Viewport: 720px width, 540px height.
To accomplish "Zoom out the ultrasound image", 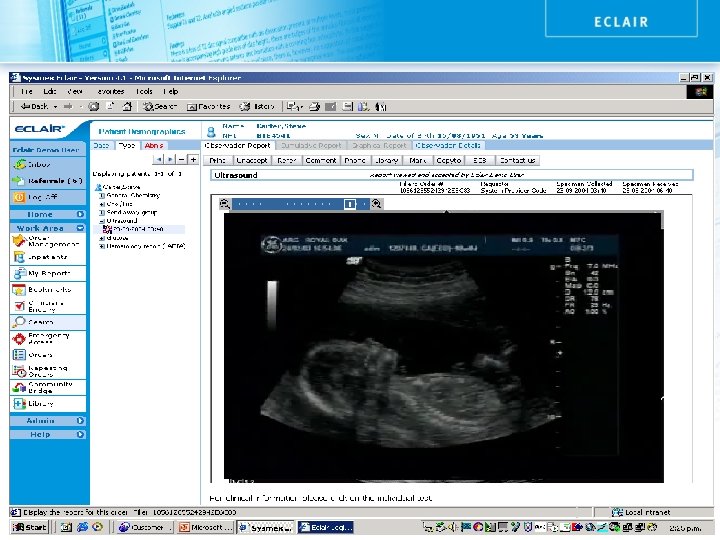I will pos(225,204).
